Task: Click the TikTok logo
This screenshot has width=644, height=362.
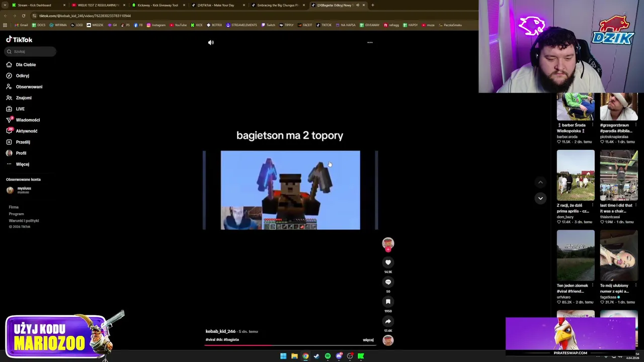Action: click(19, 39)
